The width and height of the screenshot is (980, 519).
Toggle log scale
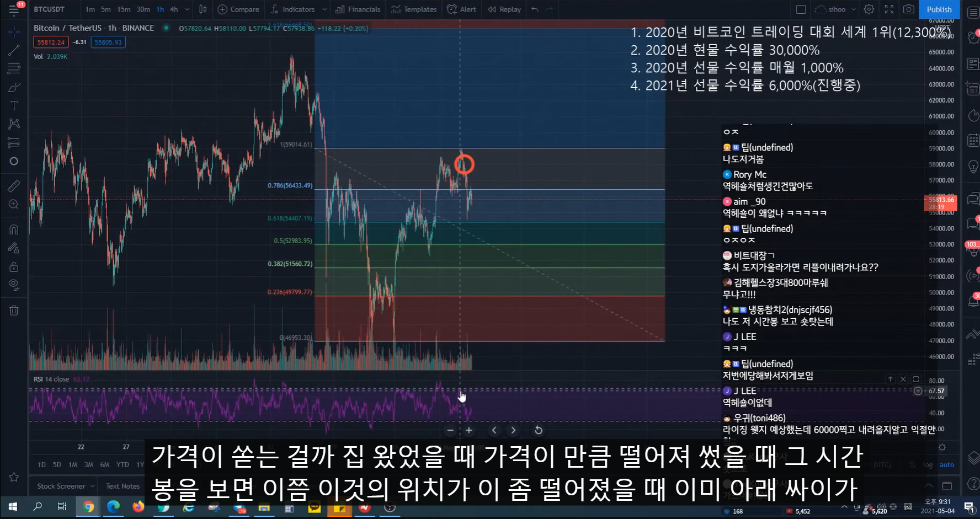pyautogui.click(x=928, y=464)
